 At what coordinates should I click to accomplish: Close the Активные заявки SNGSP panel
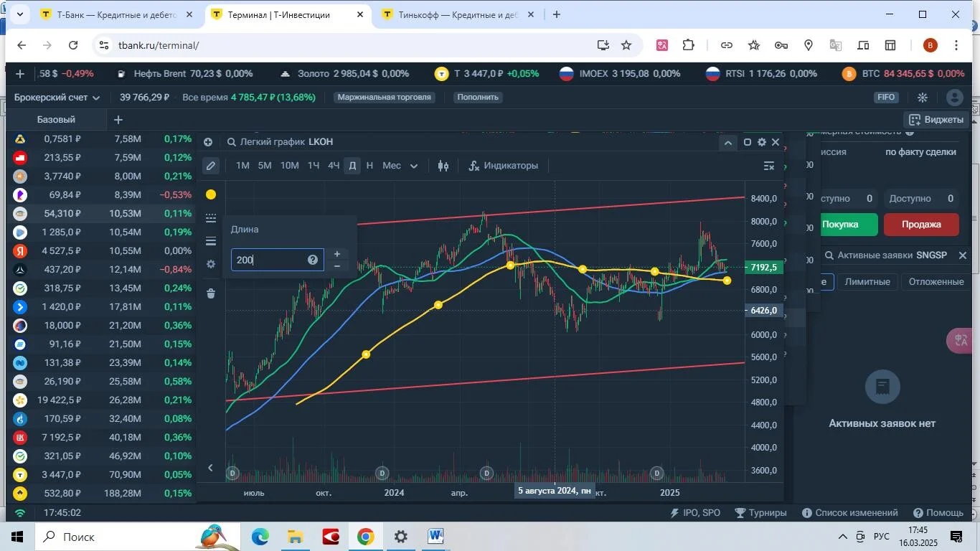pos(963,255)
